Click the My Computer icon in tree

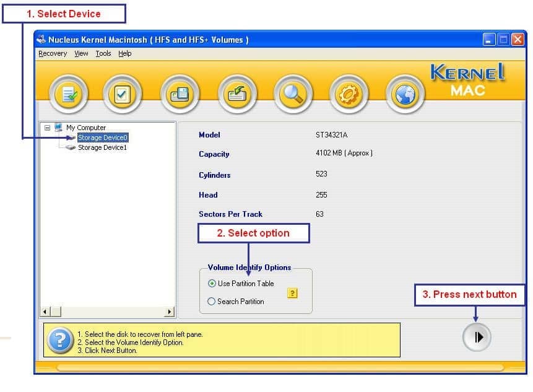point(58,127)
